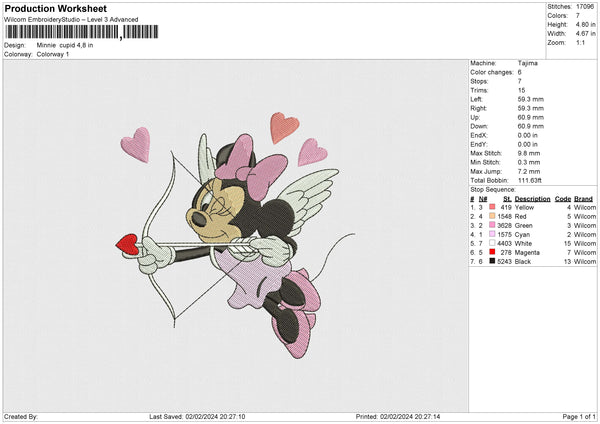The height and width of the screenshot is (424, 600).
Task: Click the 'Color changes:' label
Action: click(x=492, y=72)
